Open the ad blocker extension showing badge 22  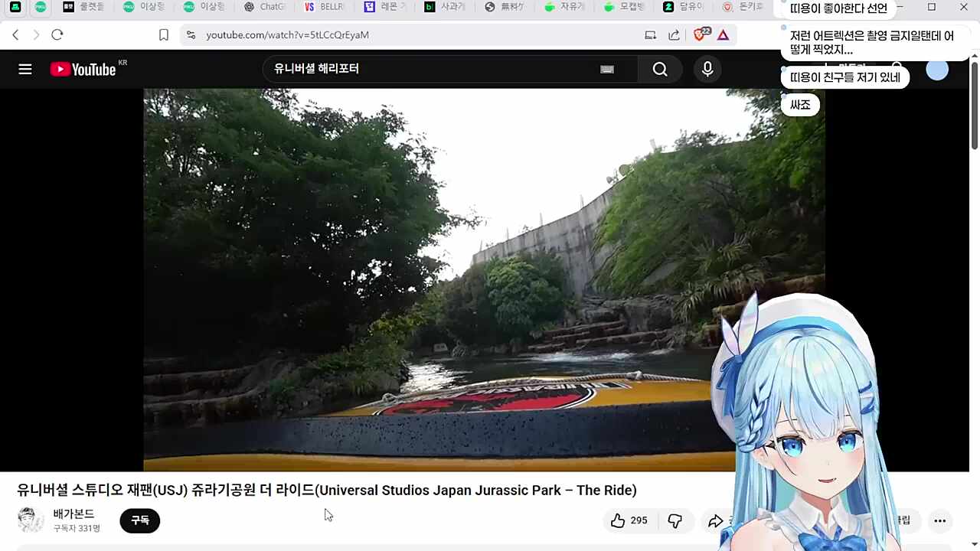pos(699,34)
